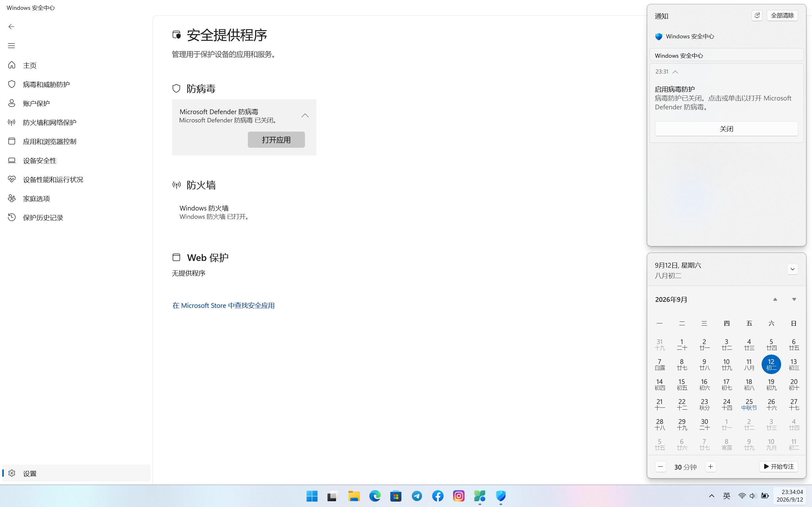This screenshot has width=812, height=507.
Task: Open 保护历史记录
Action: coord(76,218)
